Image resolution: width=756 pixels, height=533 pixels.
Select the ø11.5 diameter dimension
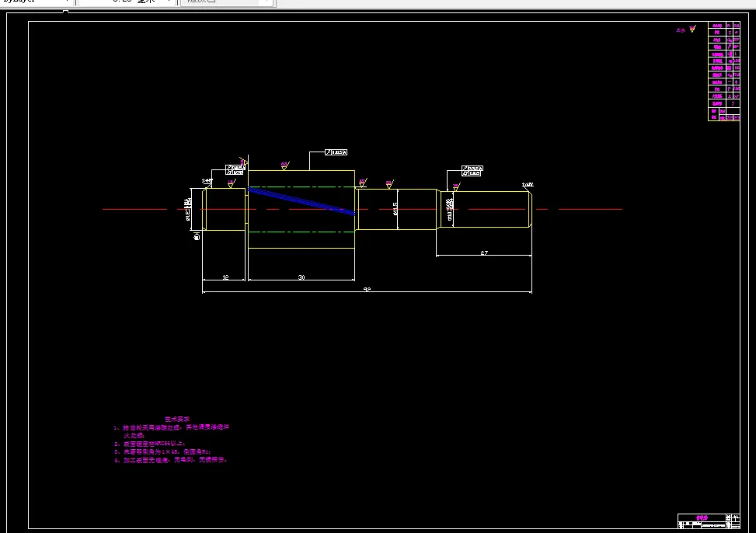tap(395, 208)
